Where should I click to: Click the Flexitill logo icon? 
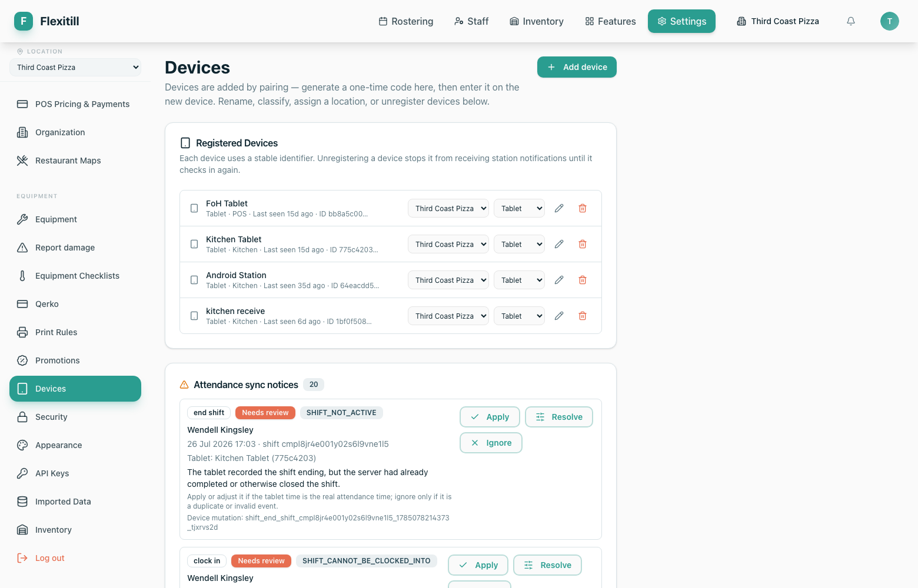click(24, 21)
